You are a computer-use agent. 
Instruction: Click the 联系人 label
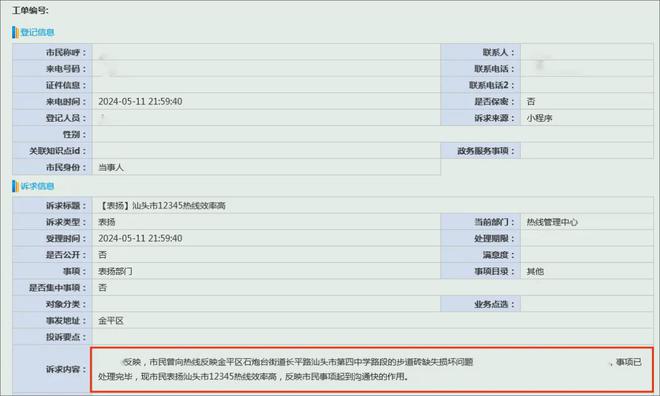pos(498,52)
